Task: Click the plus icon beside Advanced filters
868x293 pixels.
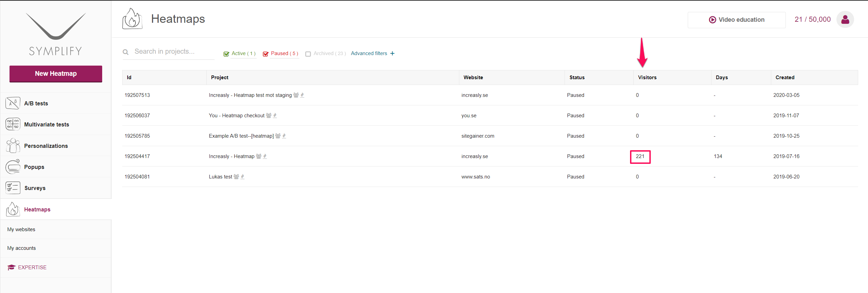Action: coord(392,53)
